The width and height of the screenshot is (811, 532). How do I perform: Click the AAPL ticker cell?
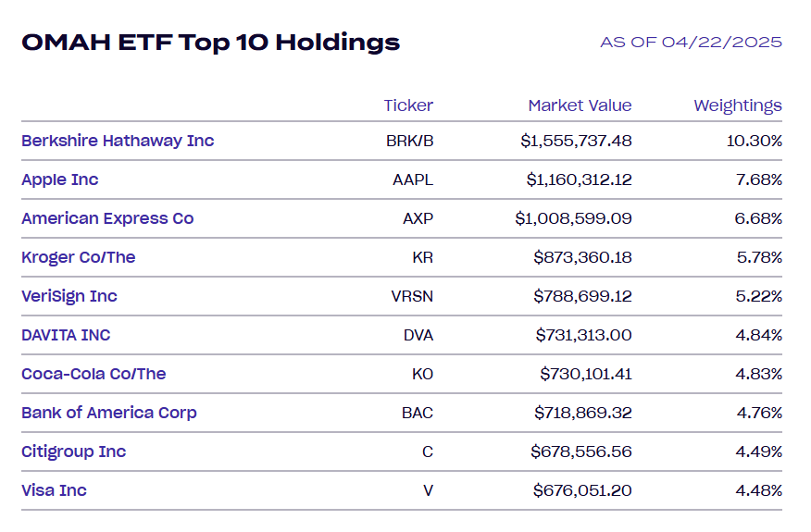tap(413, 179)
